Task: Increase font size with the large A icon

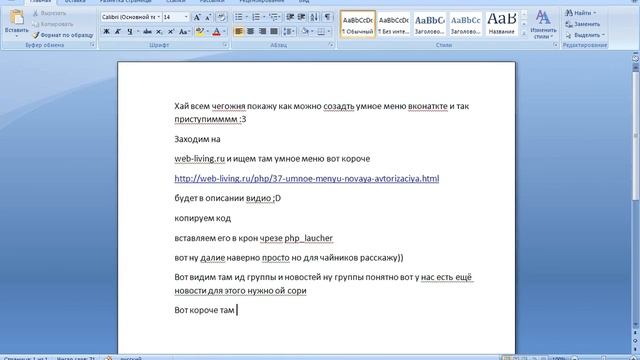Action: pyautogui.click(x=197, y=17)
